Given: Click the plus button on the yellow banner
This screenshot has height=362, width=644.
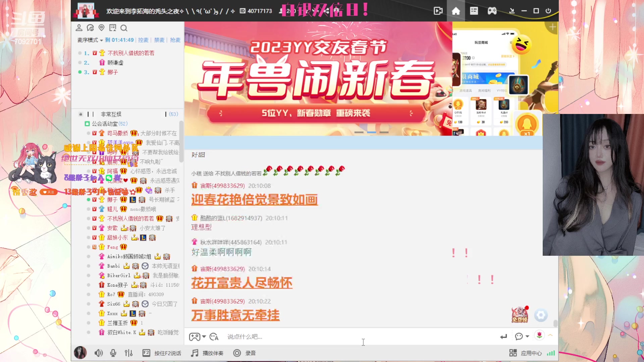Looking at the screenshot, I should tap(552, 27).
